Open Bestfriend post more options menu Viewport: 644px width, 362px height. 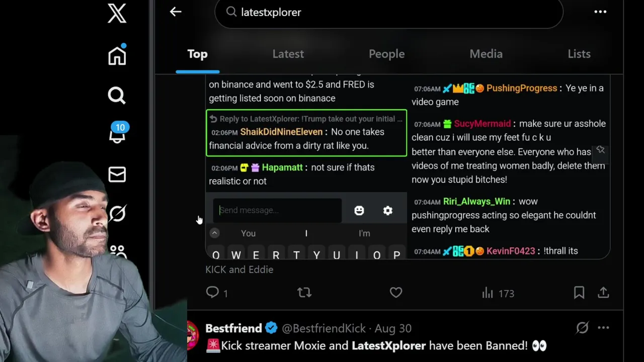pyautogui.click(x=603, y=328)
